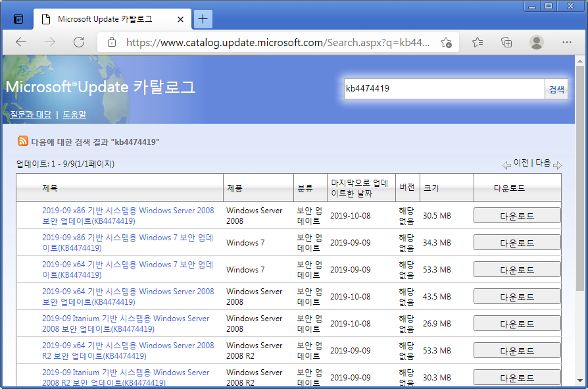Open x86 Windows Server 2008 update link
The height and width of the screenshot is (389, 588).
pyautogui.click(x=128, y=216)
